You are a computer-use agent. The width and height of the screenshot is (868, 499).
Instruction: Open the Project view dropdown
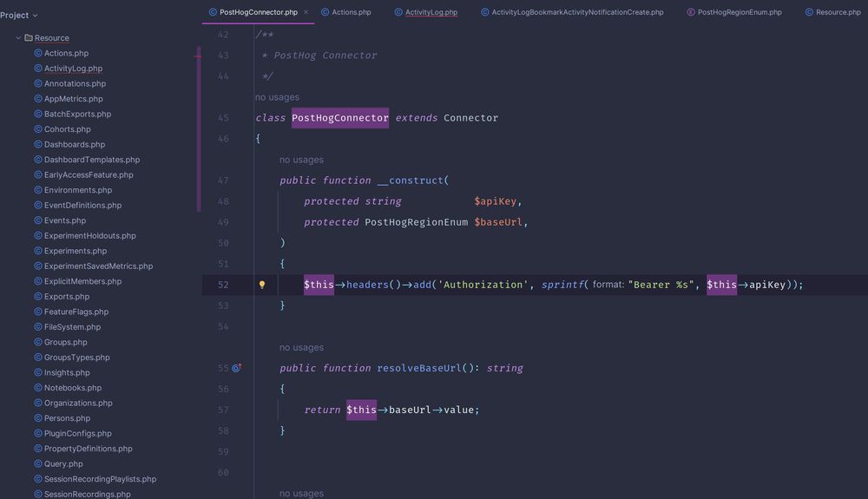click(x=19, y=16)
